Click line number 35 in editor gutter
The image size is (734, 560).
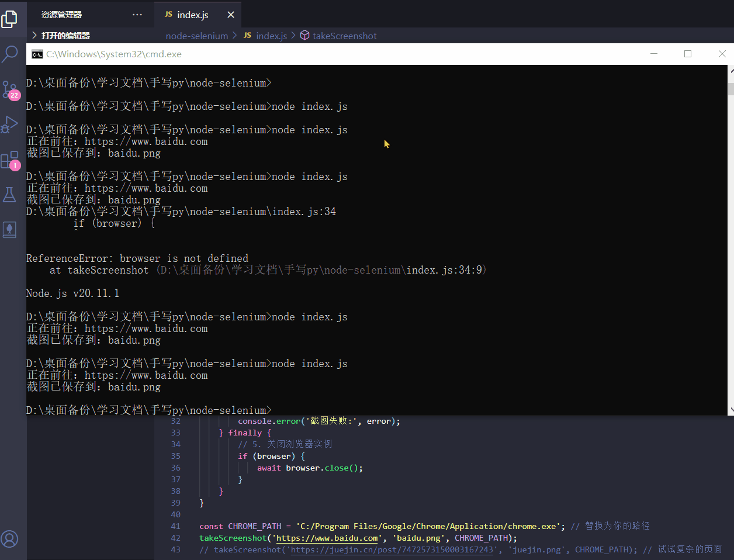click(175, 456)
